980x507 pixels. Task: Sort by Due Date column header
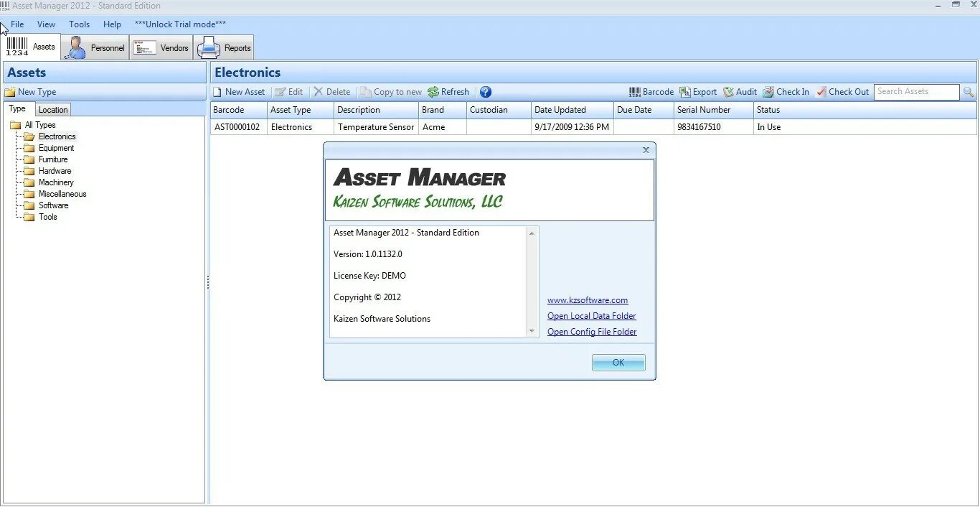pyautogui.click(x=644, y=110)
